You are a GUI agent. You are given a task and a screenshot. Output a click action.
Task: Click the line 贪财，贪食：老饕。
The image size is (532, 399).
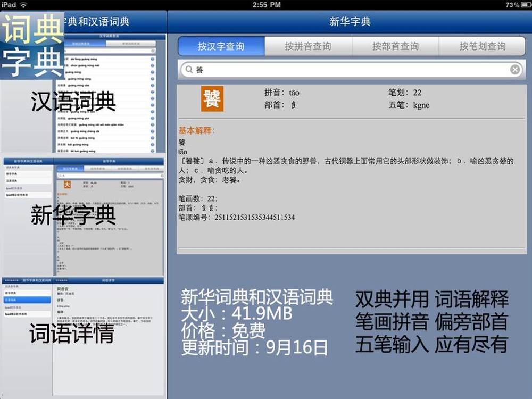tap(210, 180)
